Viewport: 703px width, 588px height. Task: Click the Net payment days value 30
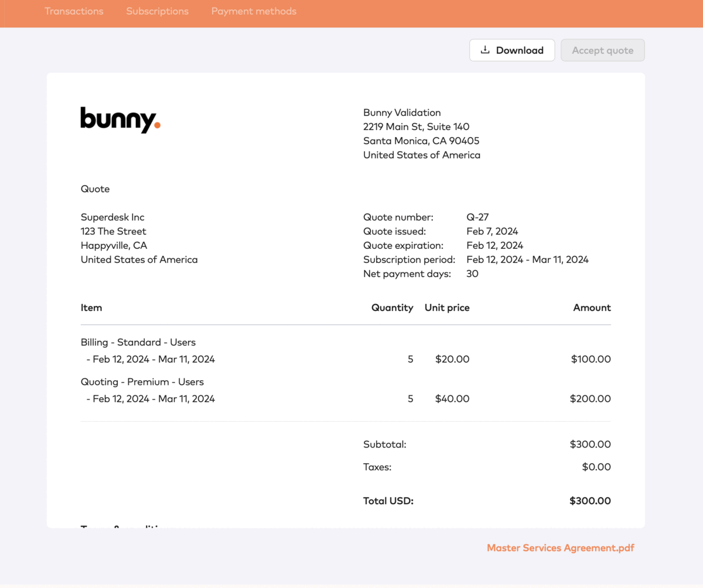[472, 274]
